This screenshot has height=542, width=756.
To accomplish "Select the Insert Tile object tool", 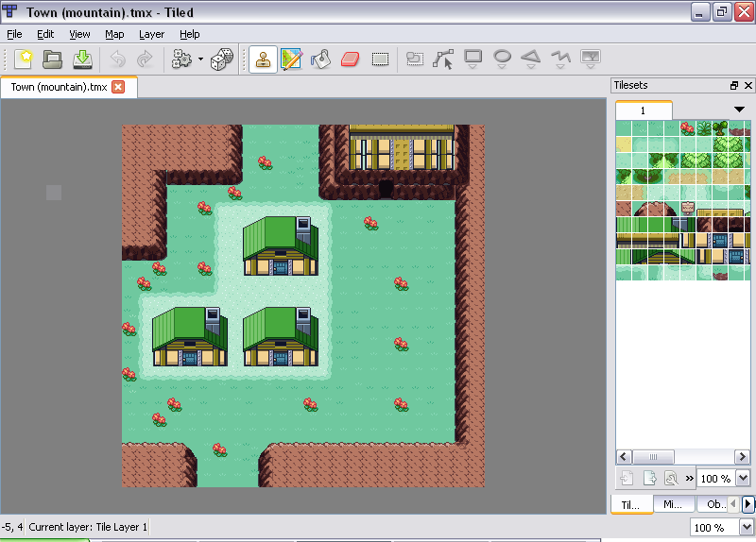I will 591,59.
